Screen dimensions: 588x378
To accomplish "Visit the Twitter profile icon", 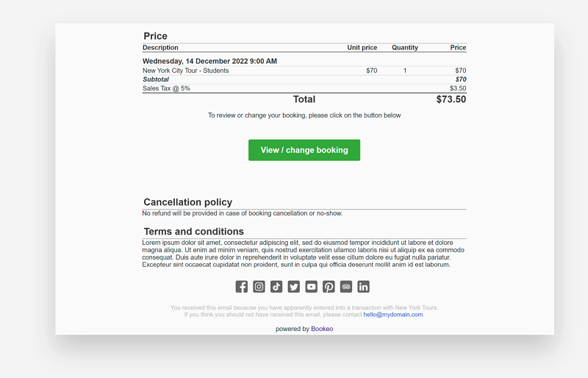I will coord(294,287).
